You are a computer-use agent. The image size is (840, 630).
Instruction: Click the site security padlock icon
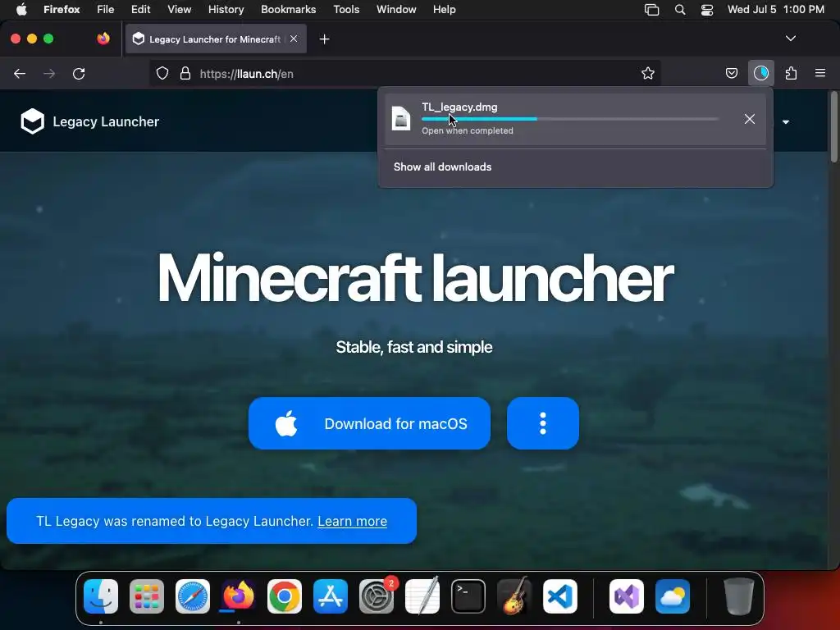pos(185,73)
